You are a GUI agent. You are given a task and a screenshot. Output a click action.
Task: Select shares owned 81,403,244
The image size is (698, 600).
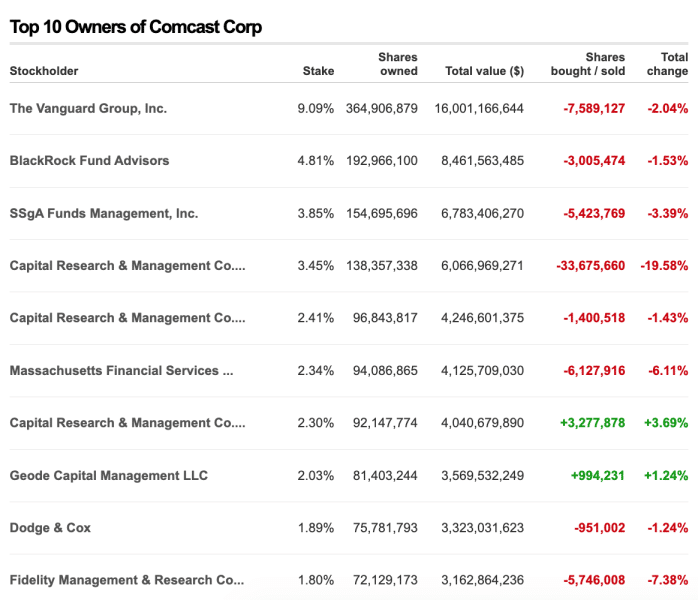point(385,475)
